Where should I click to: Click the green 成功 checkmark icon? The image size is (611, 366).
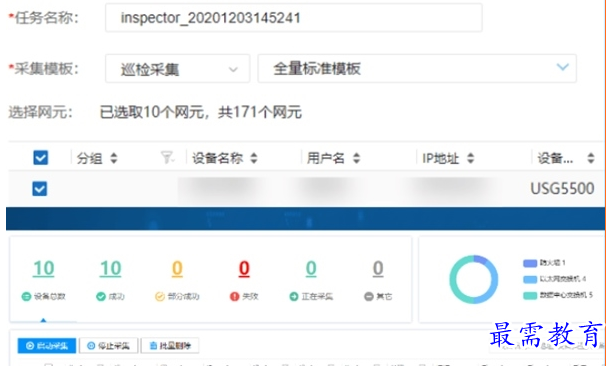(101, 297)
